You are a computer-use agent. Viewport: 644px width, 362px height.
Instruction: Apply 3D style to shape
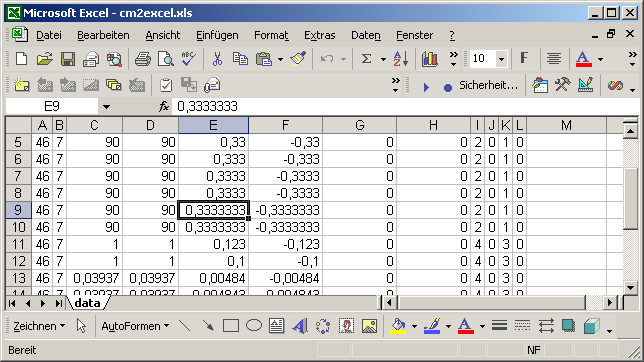(591, 326)
